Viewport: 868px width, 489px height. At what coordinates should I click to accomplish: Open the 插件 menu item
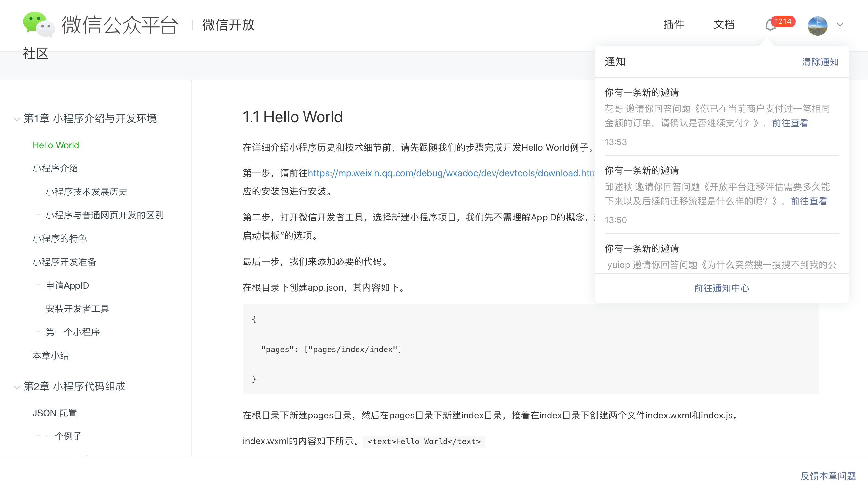[674, 25]
